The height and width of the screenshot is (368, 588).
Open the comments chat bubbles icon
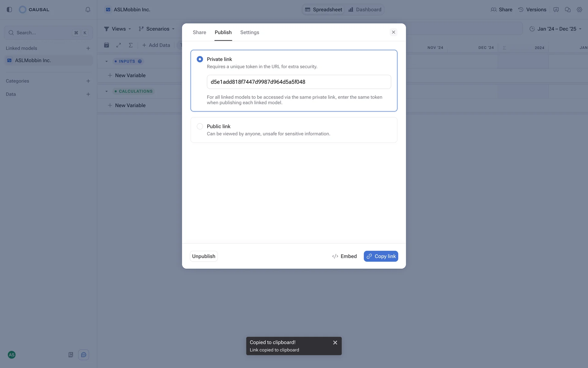[568, 10]
